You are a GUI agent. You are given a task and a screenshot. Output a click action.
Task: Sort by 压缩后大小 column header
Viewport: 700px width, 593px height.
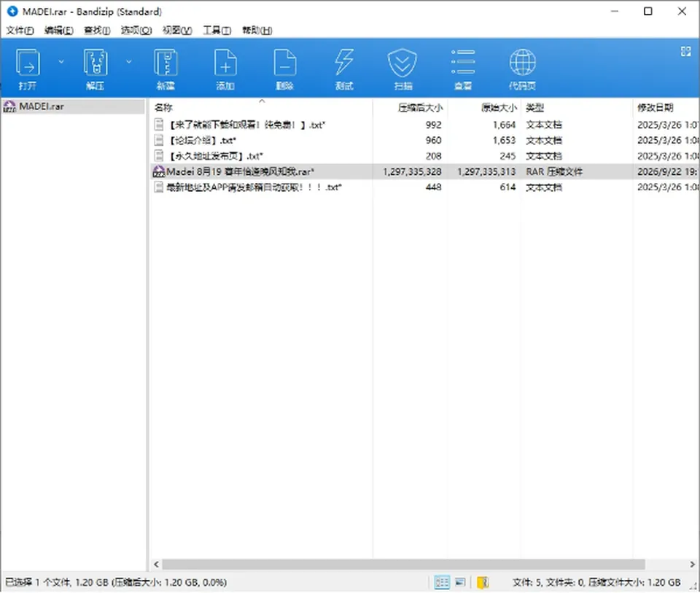pos(420,108)
